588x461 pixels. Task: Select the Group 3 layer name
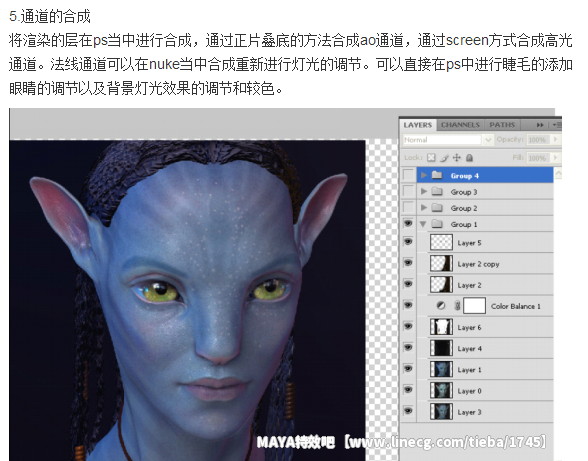464,192
